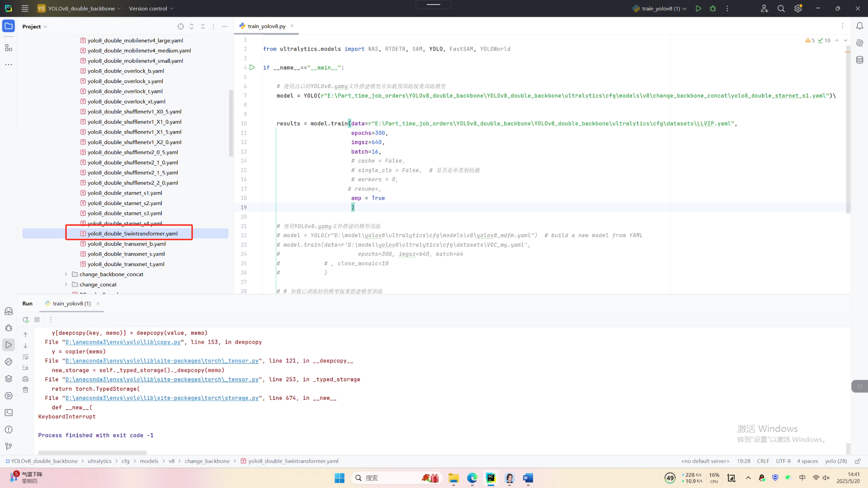Click the Debug bug icon in top toolbar
The width and height of the screenshot is (868, 488).
coord(713,9)
